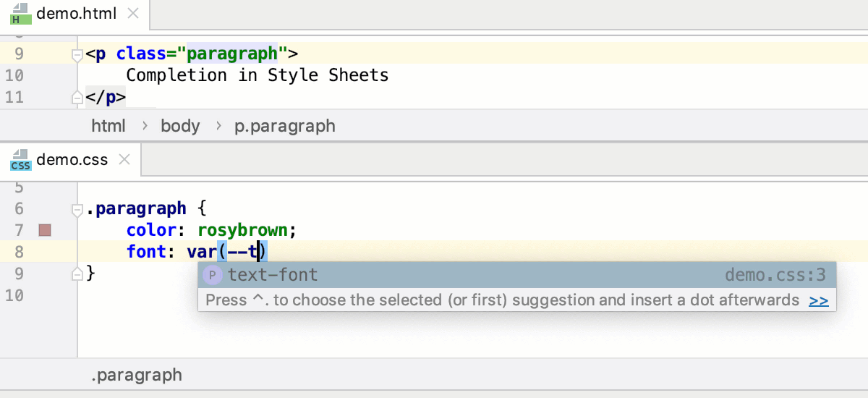This screenshot has width=868, height=398.
Task: Click the p.paragraph breadcrumb
Action: pos(285,126)
